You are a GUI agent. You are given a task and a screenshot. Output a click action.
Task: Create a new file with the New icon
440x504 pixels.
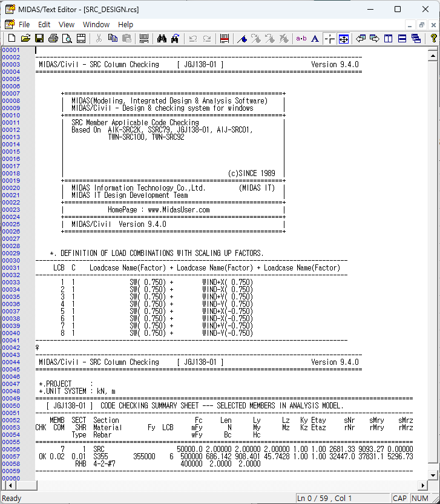(11, 39)
